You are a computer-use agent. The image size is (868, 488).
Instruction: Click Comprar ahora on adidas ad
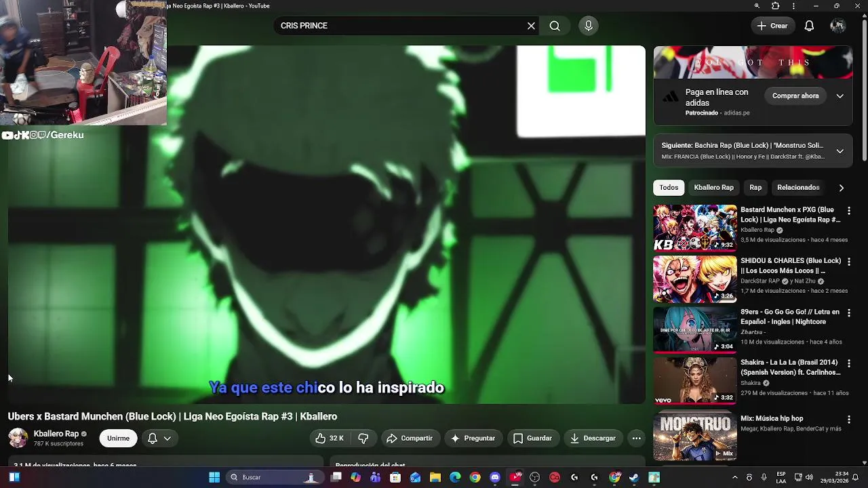[x=795, y=96]
